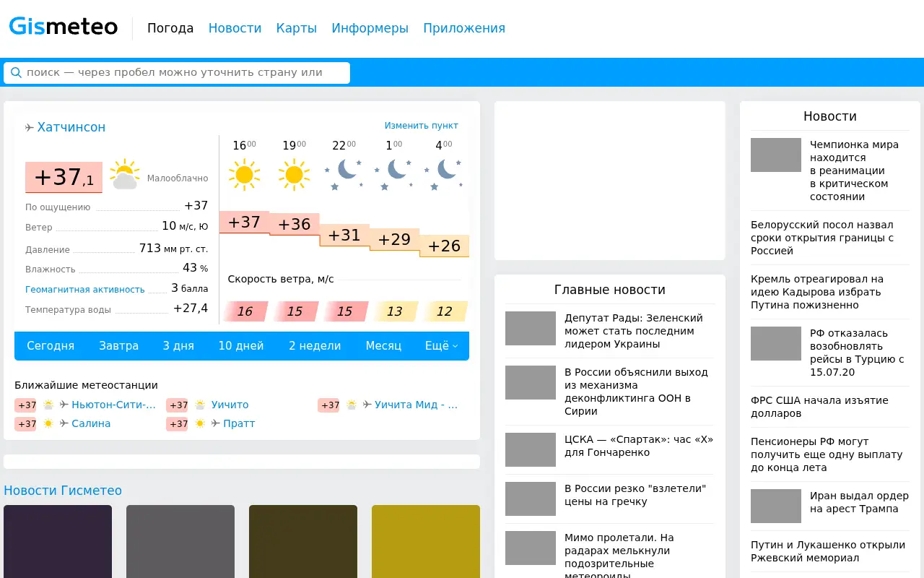Select the 10 дней forecast tab
Screen dimensions: 924x578
[241, 346]
